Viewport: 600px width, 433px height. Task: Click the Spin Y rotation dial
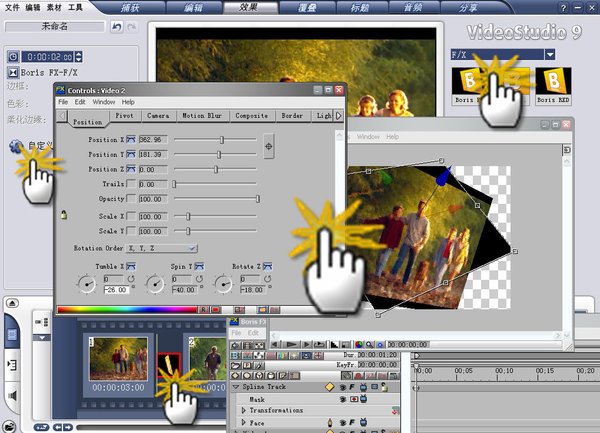(155, 286)
